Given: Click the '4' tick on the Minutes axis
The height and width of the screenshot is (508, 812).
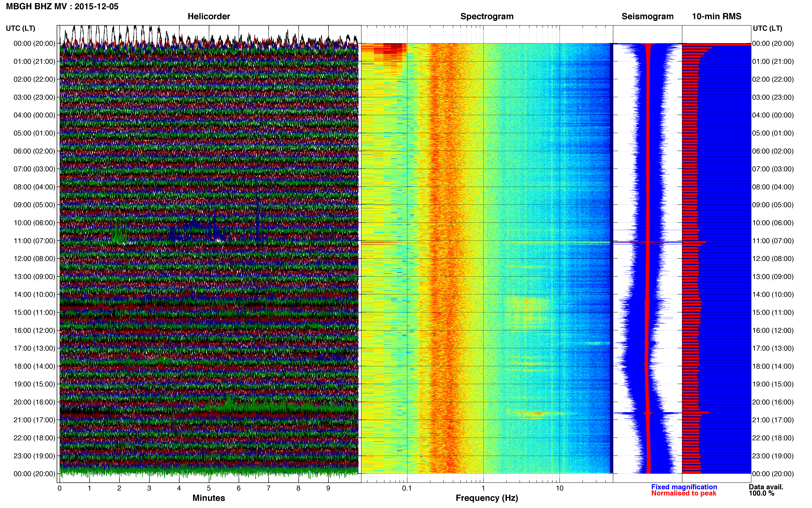Looking at the screenshot, I should [179, 488].
